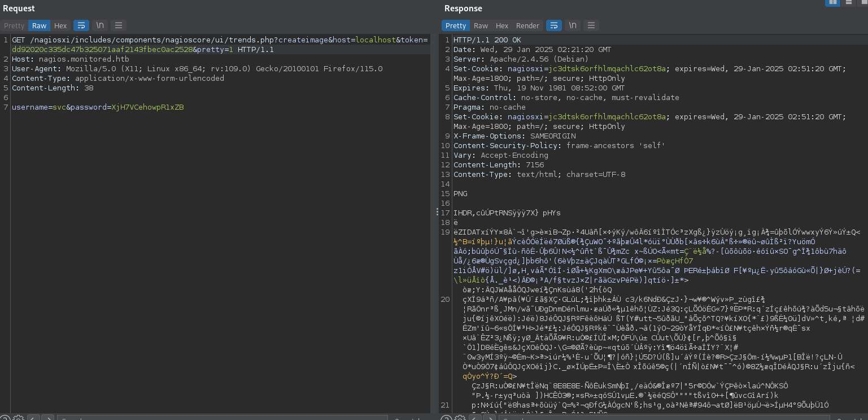Click the divider handle between Request and Response
This screenshot has width=868, height=420.
436,212
